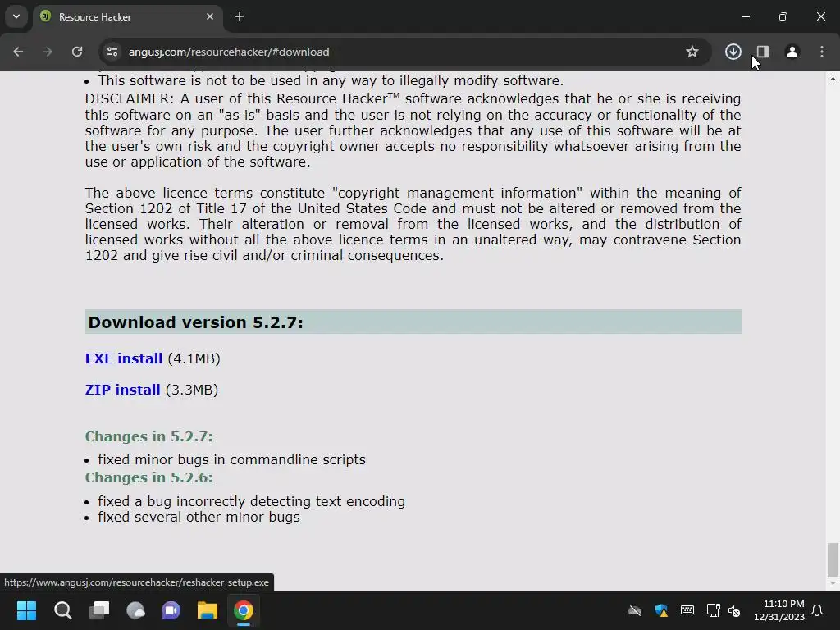Open the Windows Start menu
This screenshot has width=840, height=630.
click(26, 610)
